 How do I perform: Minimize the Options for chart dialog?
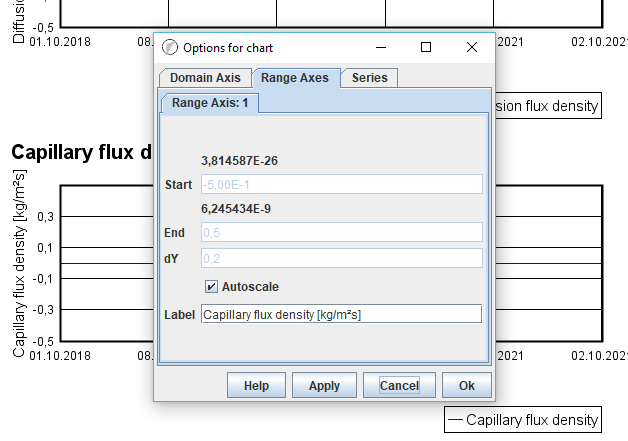click(380, 47)
